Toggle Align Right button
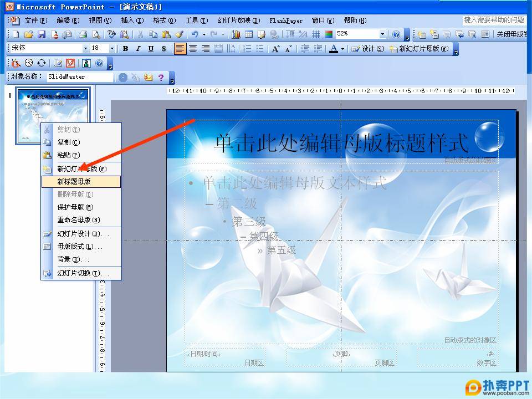Viewport: 532px width, 399px height. tap(206, 49)
